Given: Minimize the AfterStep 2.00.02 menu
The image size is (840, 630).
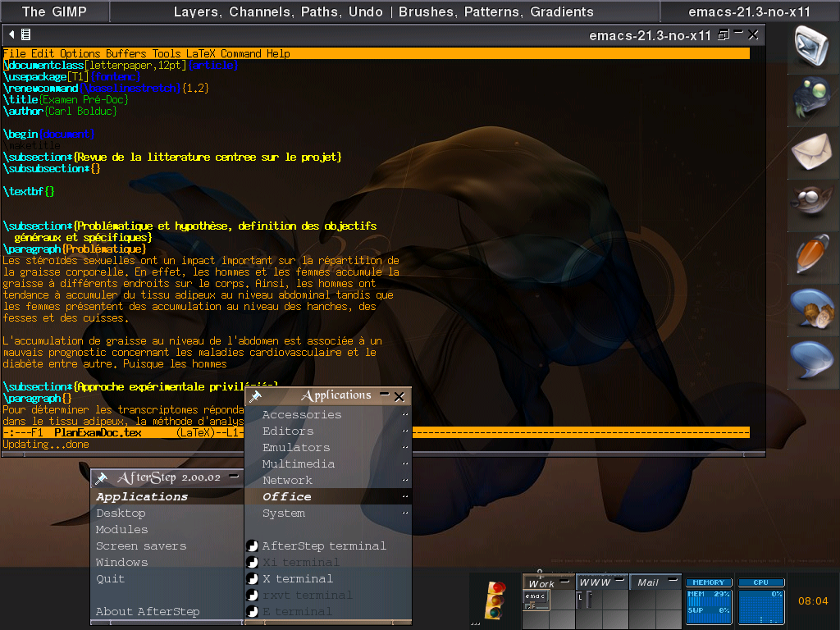Looking at the screenshot, I should click(234, 476).
